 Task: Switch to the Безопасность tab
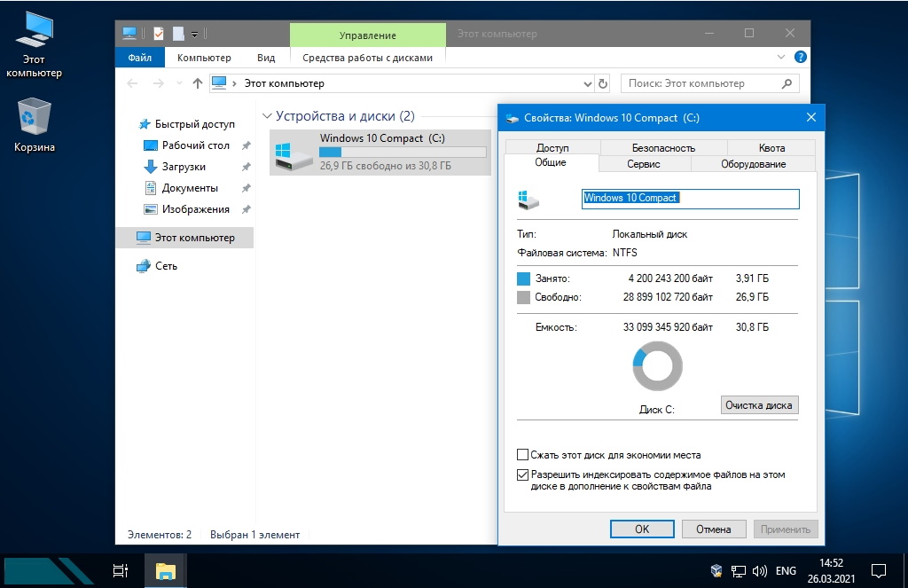coord(663,148)
